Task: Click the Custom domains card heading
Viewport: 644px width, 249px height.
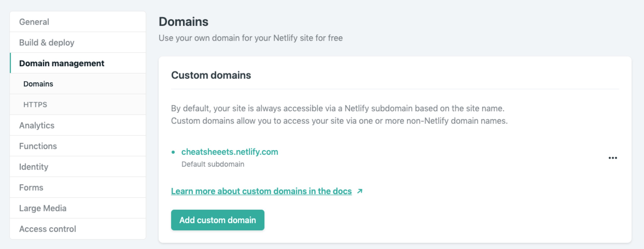Action: click(x=211, y=75)
